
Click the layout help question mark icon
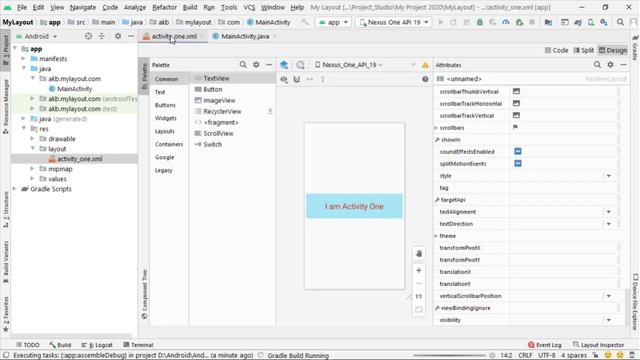point(425,79)
